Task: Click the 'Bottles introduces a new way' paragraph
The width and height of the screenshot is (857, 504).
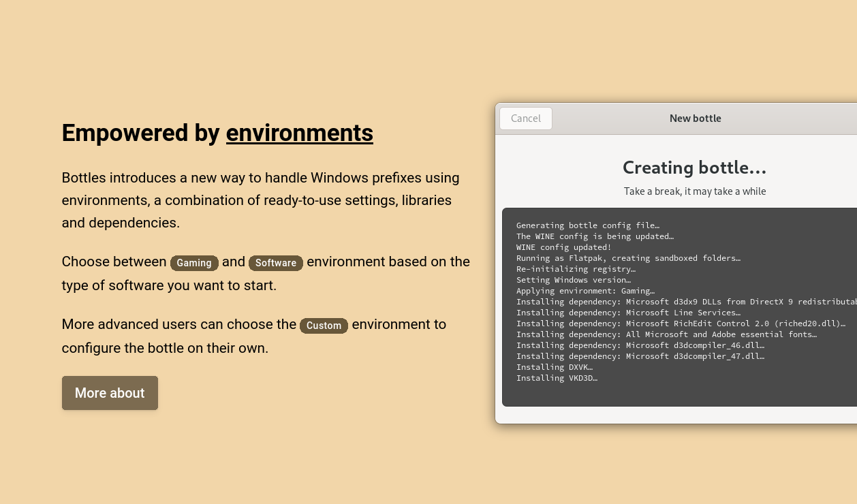Action: (260, 200)
